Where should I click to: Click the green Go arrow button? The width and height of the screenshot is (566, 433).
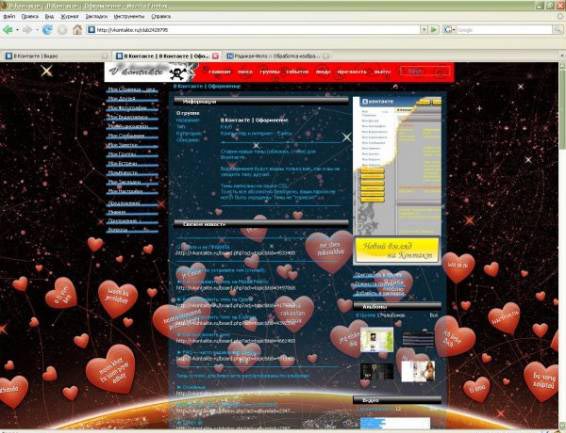[x=434, y=30]
